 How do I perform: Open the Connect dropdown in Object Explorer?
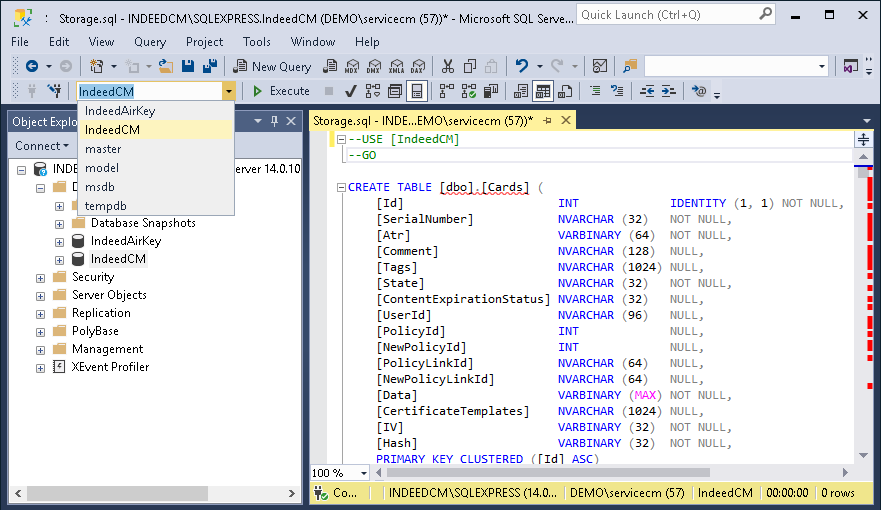coord(41,146)
